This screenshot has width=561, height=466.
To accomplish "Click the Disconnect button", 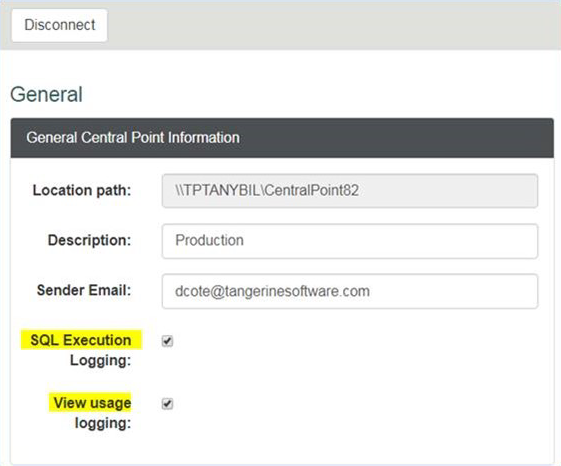I will (59, 25).
